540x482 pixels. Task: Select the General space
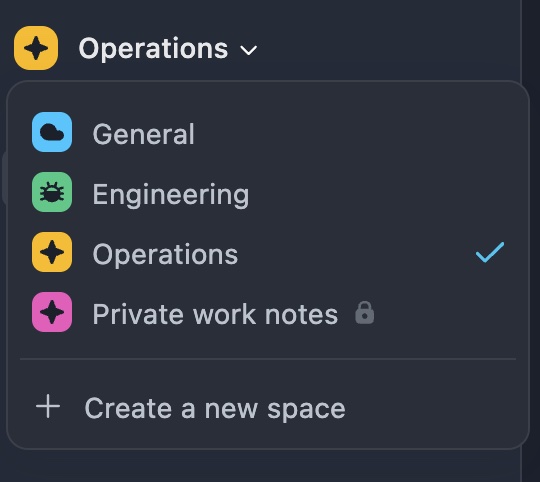pos(268,132)
